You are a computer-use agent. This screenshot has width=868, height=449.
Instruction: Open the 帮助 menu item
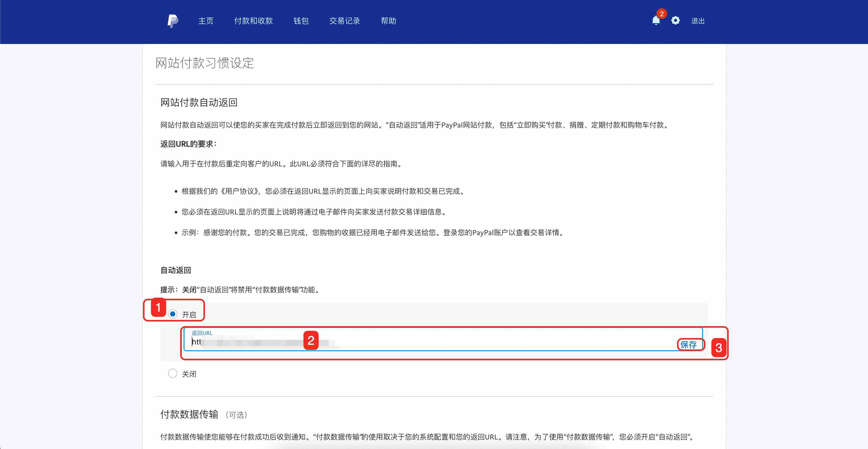pyautogui.click(x=388, y=21)
